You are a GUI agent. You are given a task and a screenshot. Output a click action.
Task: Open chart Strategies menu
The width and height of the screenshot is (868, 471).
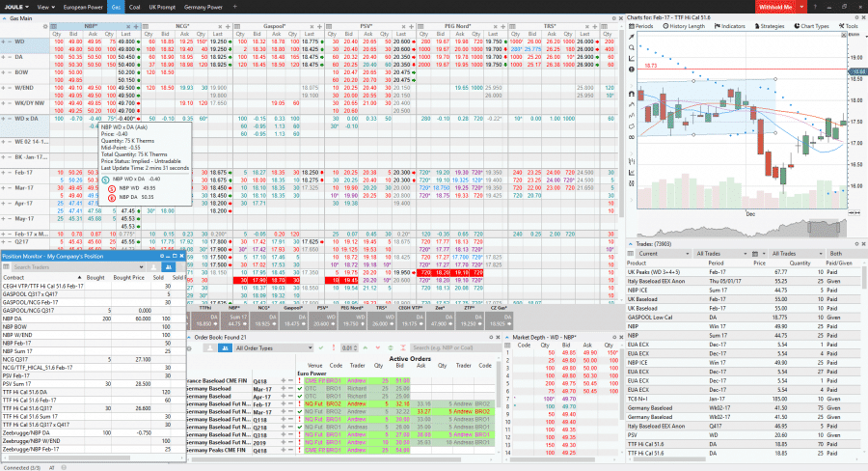769,26
